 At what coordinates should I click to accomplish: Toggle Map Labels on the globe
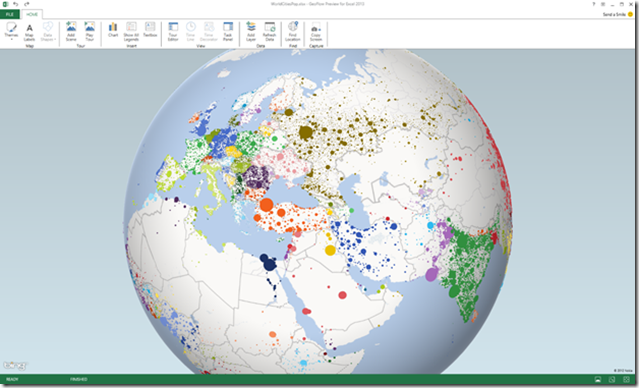pos(29,32)
